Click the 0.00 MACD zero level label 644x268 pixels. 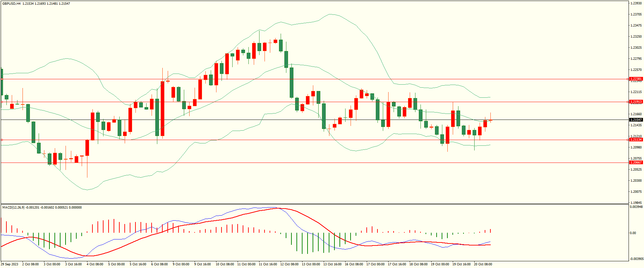click(x=633, y=233)
